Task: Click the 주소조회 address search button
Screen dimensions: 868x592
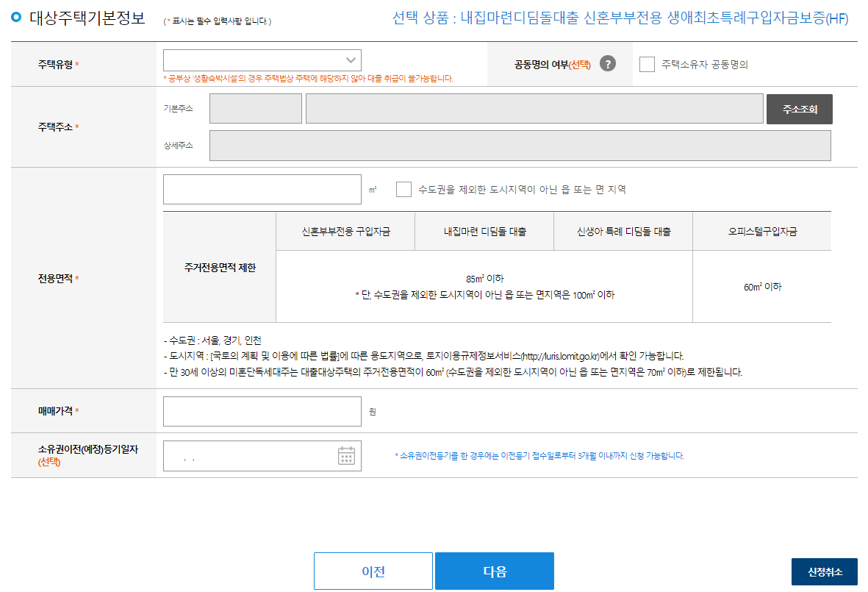Action: click(799, 108)
